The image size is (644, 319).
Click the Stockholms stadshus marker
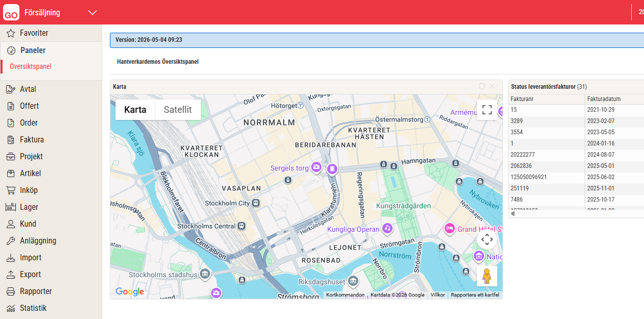(x=205, y=274)
